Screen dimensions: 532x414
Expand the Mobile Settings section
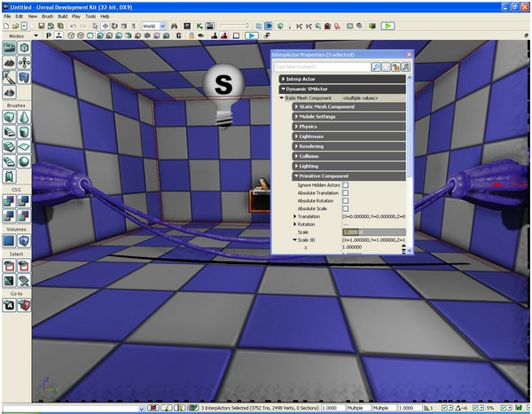pos(348,116)
